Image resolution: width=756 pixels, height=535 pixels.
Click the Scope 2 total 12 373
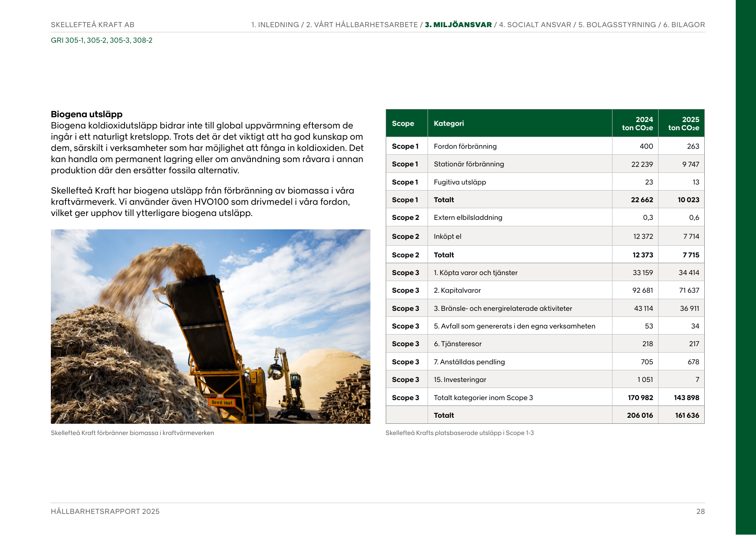tap(643, 255)
